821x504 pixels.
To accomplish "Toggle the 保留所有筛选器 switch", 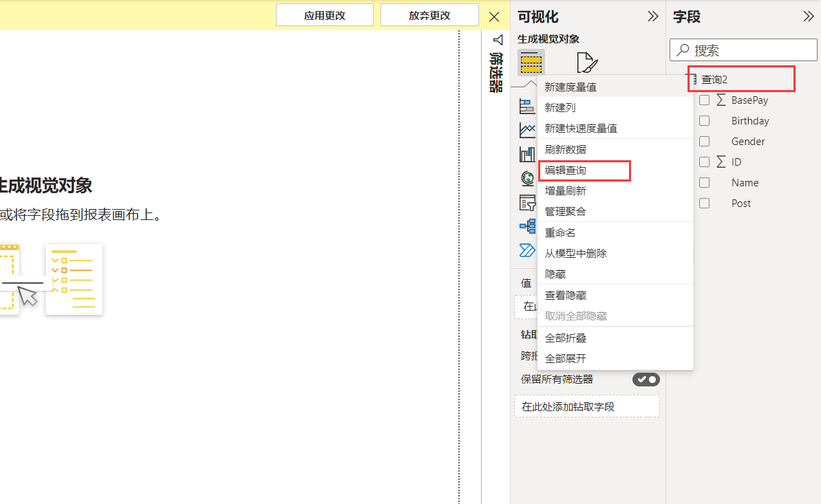I will (x=646, y=380).
